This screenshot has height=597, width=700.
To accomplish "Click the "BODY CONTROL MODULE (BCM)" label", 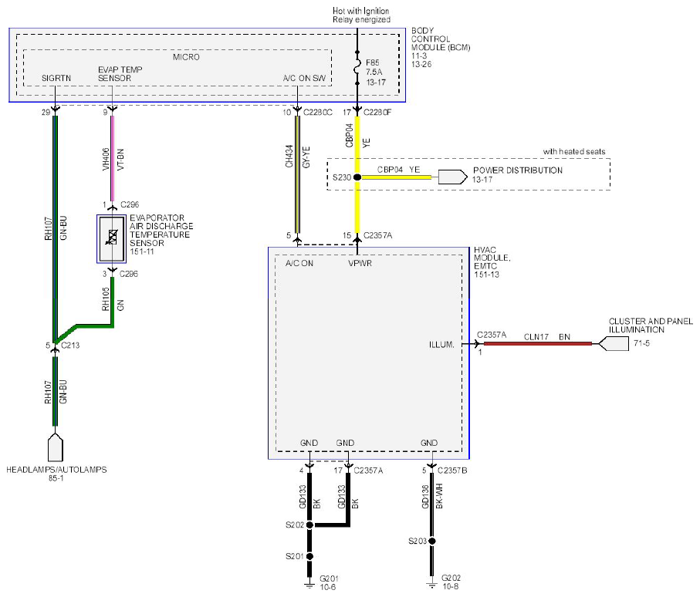I will tap(440, 39).
